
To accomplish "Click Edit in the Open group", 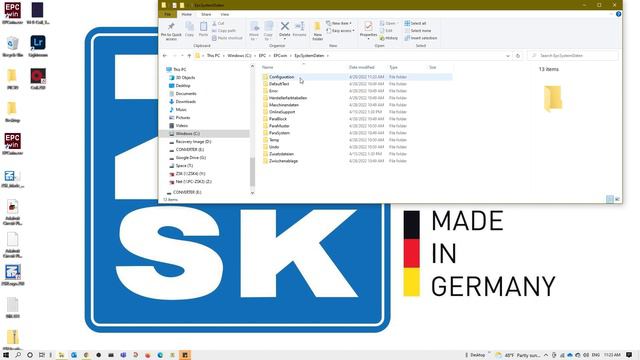I will [x=386, y=31].
